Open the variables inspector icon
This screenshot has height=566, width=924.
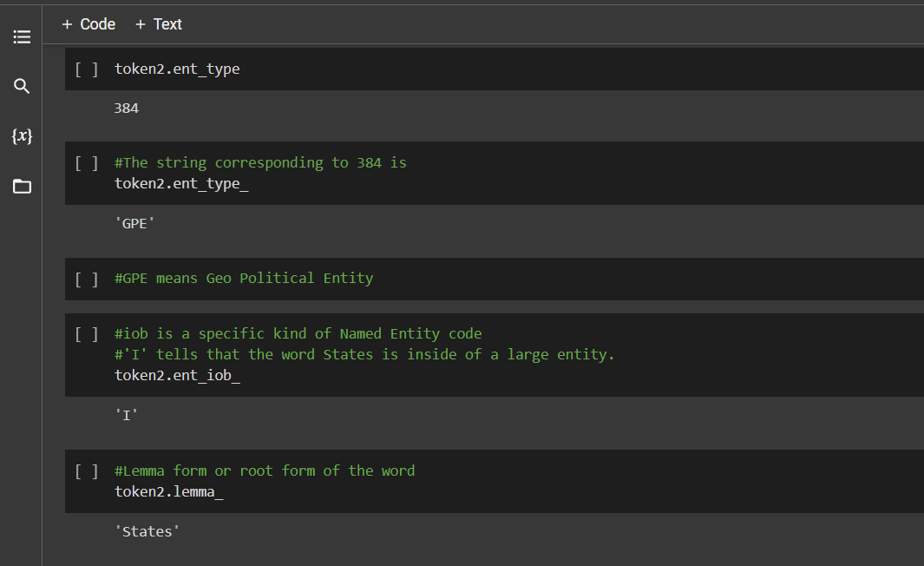pos(22,136)
